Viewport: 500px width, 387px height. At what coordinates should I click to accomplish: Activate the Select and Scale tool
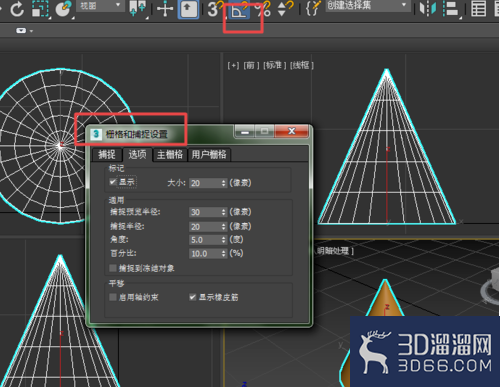point(40,8)
